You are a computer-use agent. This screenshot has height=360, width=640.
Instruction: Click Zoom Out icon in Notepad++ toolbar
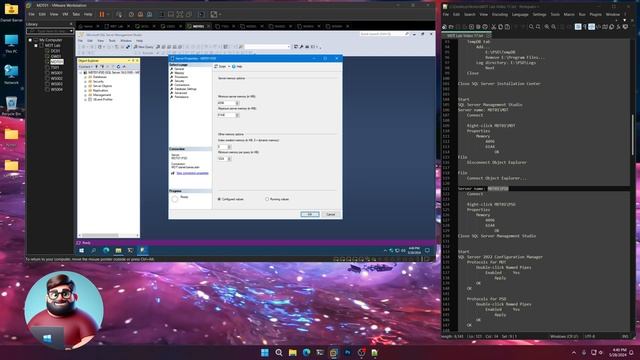click(x=554, y=27)
